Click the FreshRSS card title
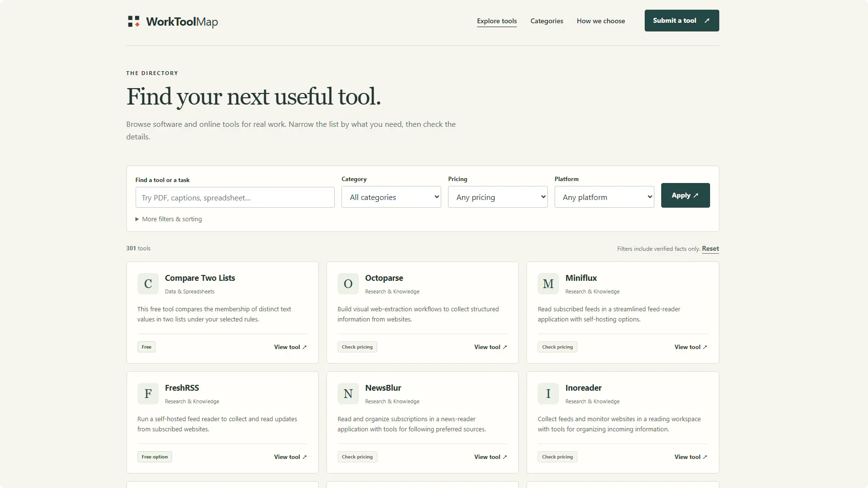868x488 pixels. coord(182,388)
